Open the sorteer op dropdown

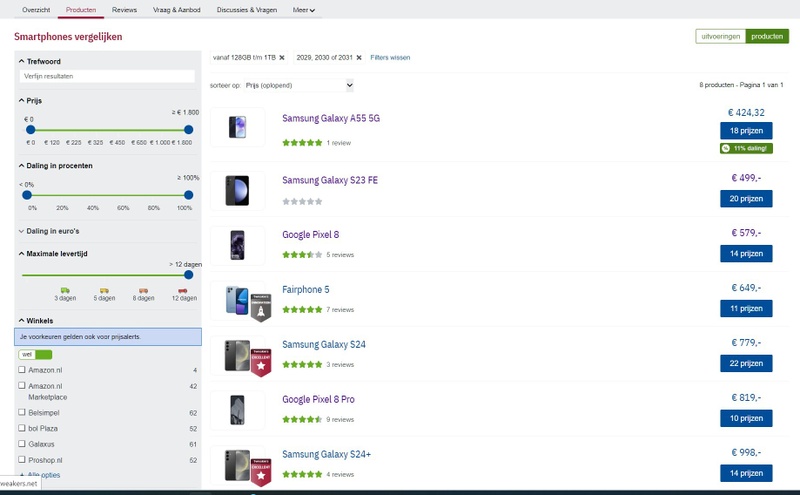(x=298, y=85)
